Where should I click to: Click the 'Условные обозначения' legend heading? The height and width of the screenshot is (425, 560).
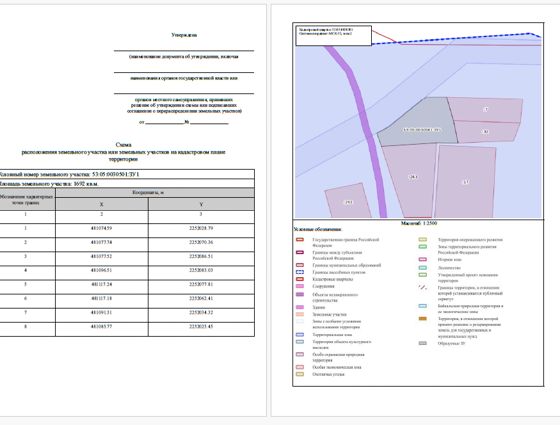pos(317,229)
